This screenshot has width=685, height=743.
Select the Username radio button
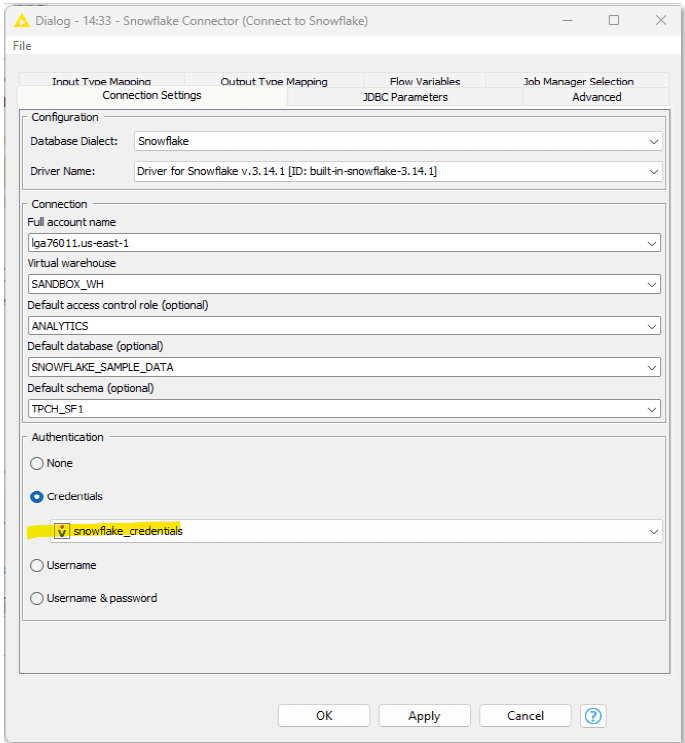click(x=36, y=565)
